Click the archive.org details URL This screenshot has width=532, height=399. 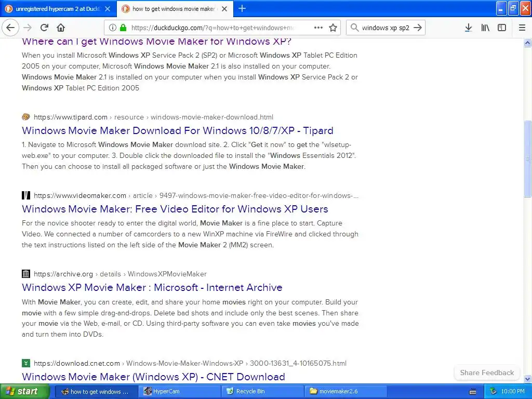[x=120, y=274]
